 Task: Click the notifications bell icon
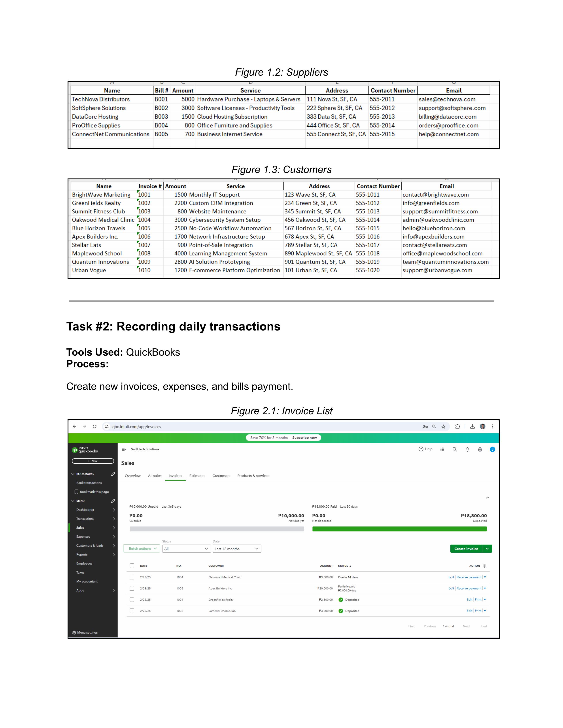click(467, 449)
